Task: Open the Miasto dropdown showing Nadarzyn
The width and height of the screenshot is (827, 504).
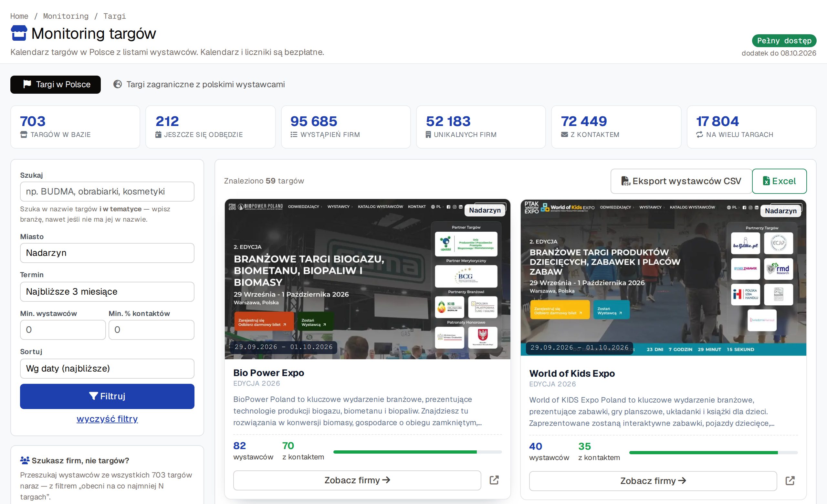Action: (x=107, y=253)
